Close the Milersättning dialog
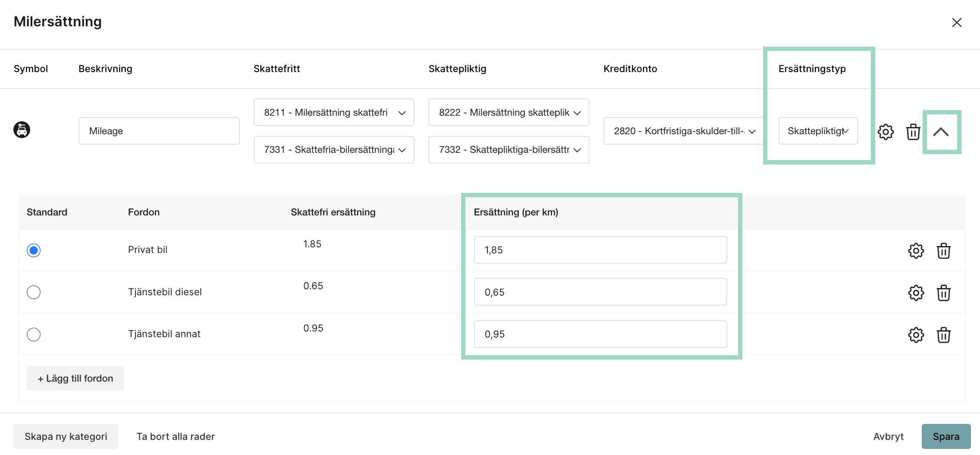This screenshot has height=455, width=980. point(957,22)
